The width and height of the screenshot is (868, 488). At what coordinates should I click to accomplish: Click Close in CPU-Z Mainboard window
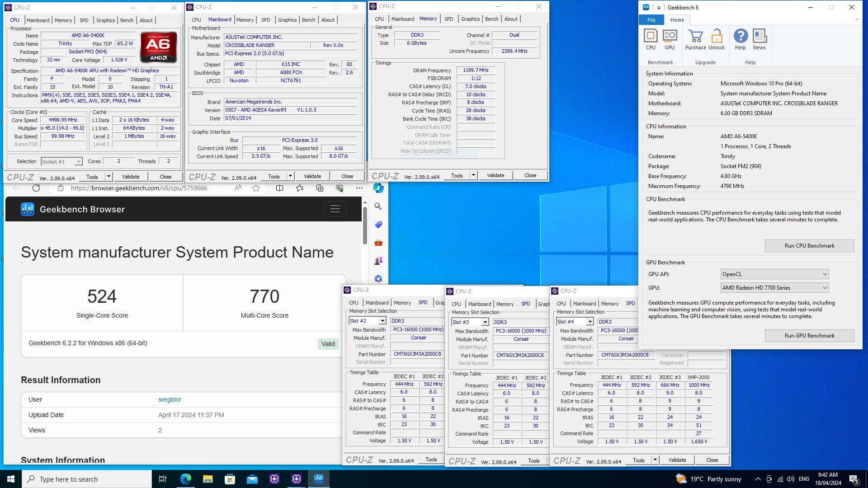coord(347,176)
